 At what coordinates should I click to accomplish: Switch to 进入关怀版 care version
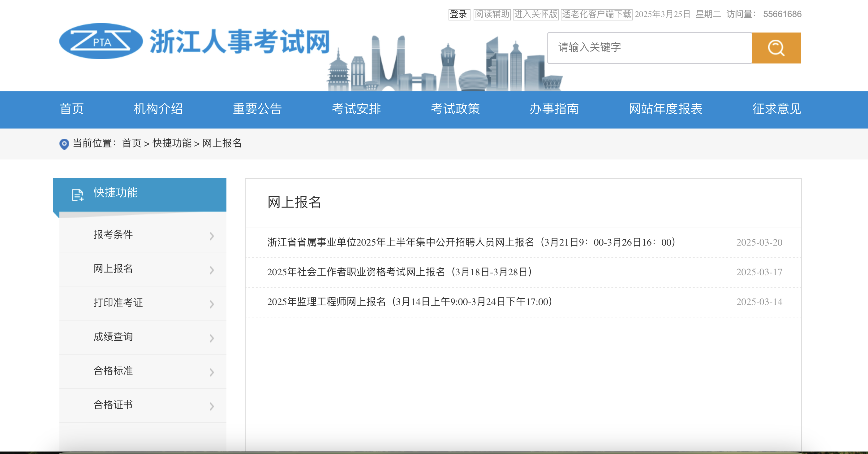(535, 14)
